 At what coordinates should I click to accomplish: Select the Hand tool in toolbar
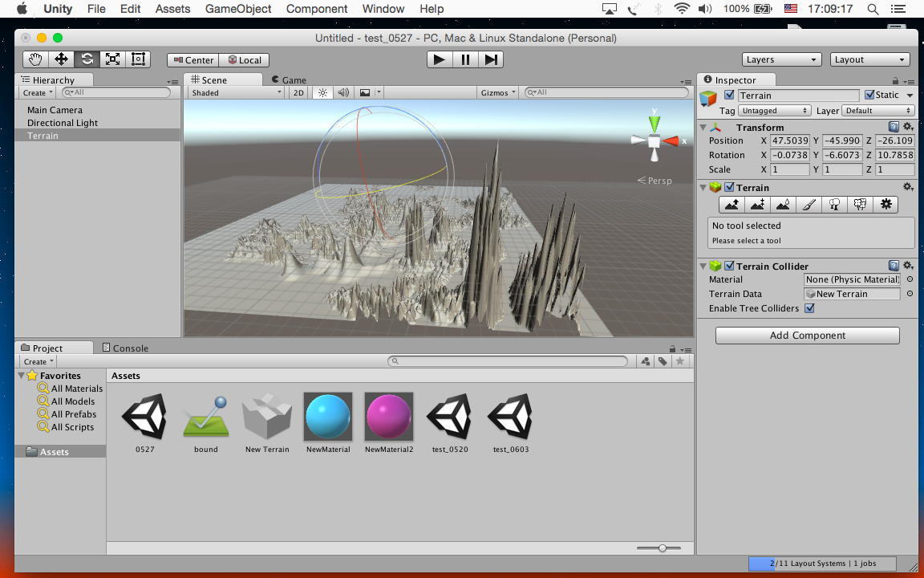pos(35,59)
